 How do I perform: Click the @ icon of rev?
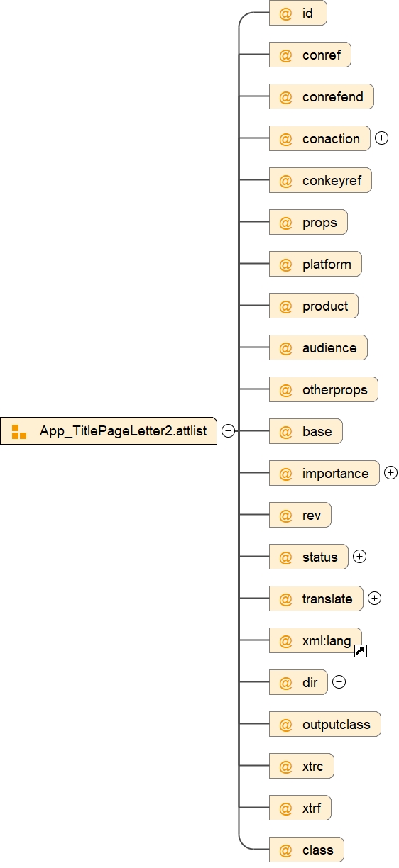286,516
